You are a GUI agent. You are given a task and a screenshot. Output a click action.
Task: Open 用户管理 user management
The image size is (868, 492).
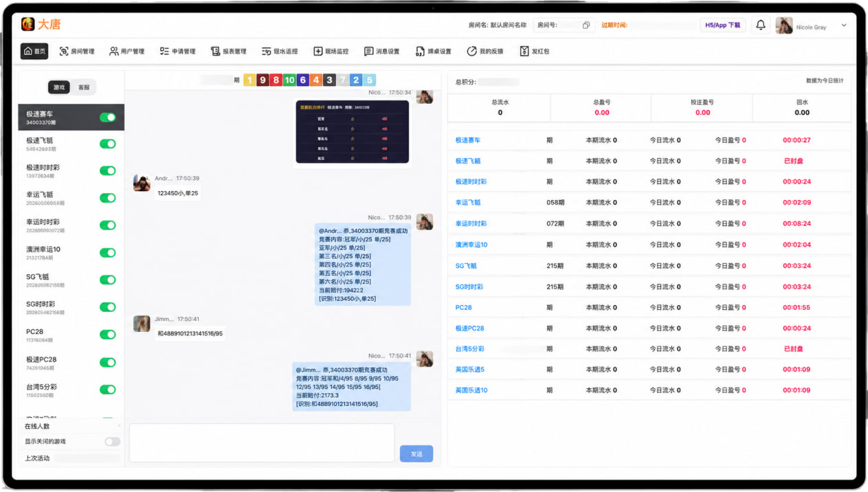(x=127, y=52)
